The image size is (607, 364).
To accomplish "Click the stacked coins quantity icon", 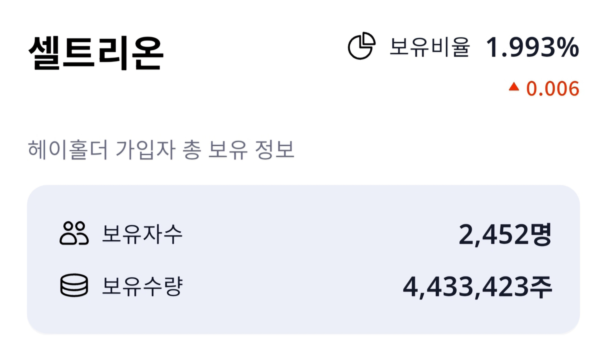I will [74, 285].
